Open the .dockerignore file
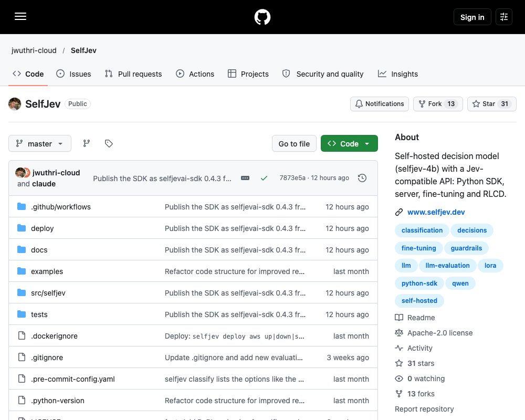 pyautogui.click(x=54, y=336)
